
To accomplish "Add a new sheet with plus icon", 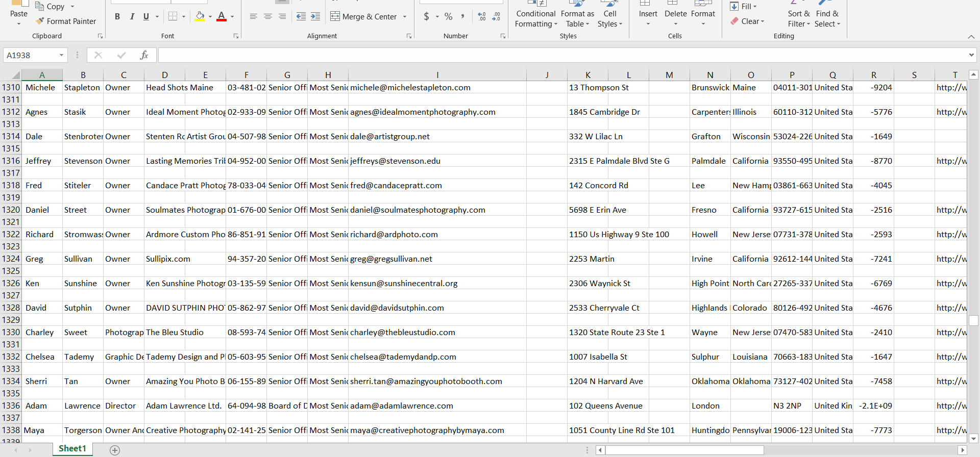I will click(x=115, y=450).
